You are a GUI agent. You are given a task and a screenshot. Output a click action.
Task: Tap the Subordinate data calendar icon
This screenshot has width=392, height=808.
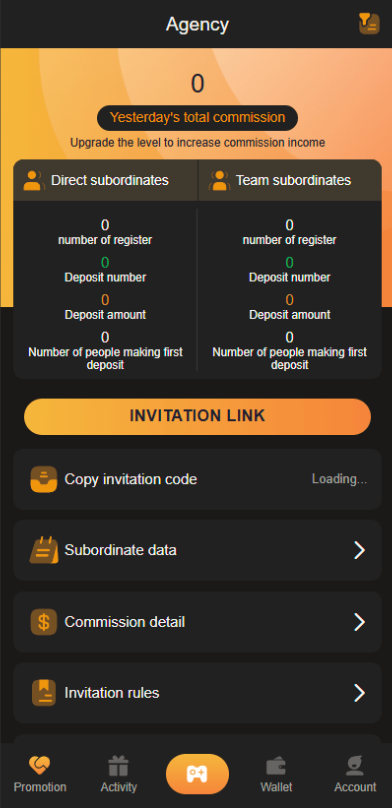coord(44,550)
